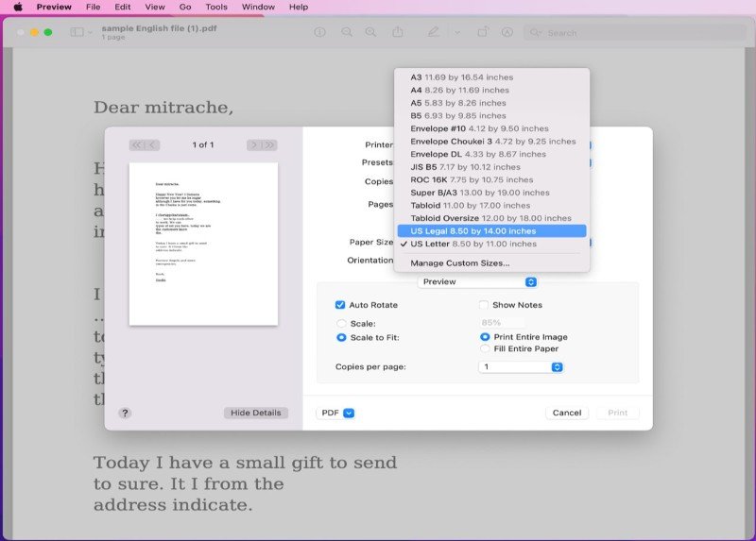Click the Markup pen icon
This screenshot has height=541, width=756.
pos(434,32)
